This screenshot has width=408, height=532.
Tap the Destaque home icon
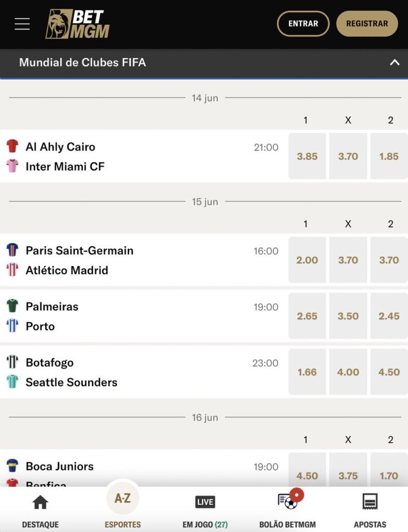click(40, 502)
